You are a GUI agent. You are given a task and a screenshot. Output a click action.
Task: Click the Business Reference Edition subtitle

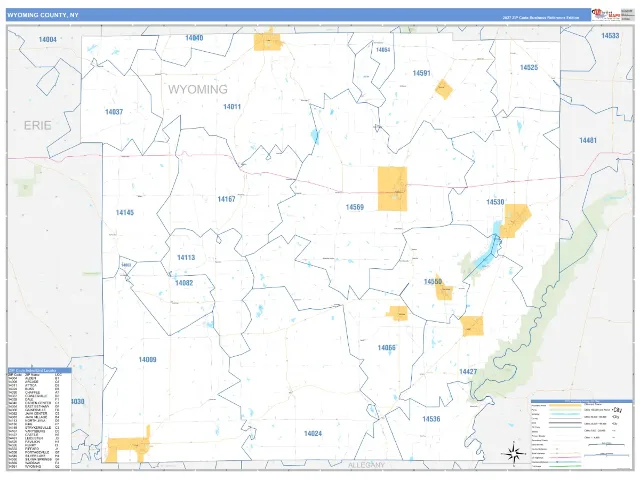pos(541,18)
